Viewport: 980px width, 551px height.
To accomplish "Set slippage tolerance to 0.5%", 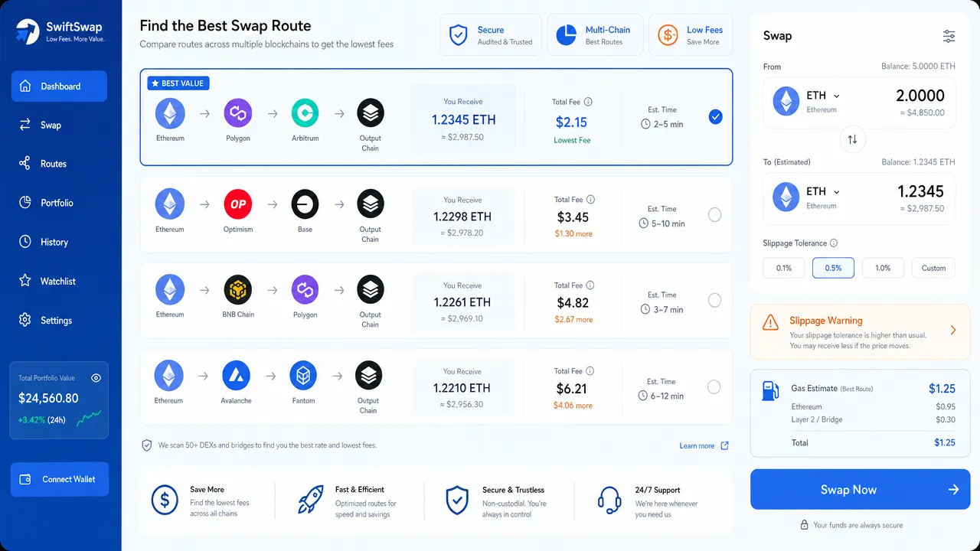I will coord(833,268).
